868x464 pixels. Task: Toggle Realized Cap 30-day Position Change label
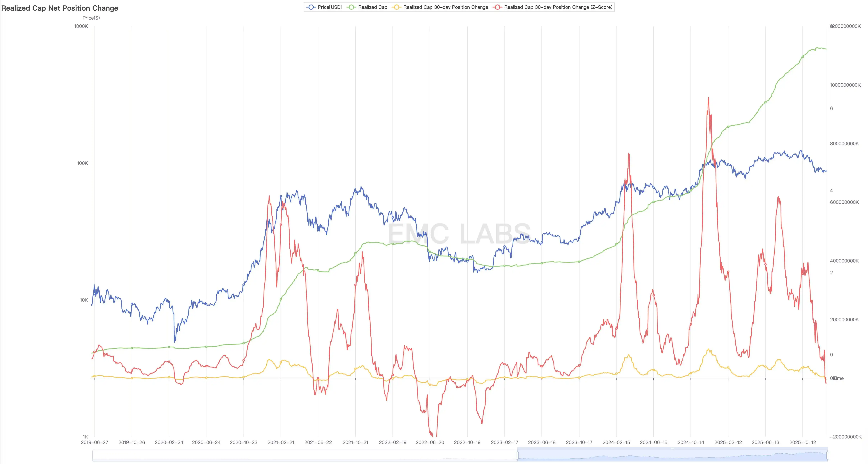tap(445, 7)
